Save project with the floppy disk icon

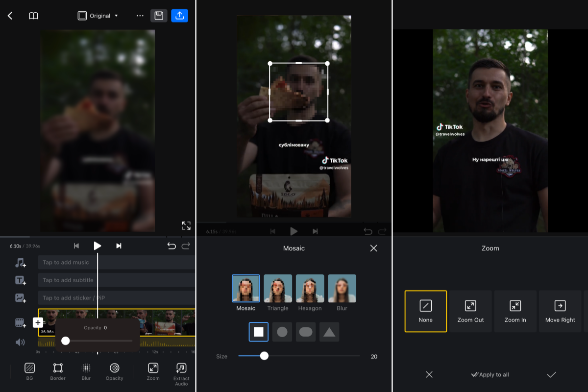[x=159, y=16]
